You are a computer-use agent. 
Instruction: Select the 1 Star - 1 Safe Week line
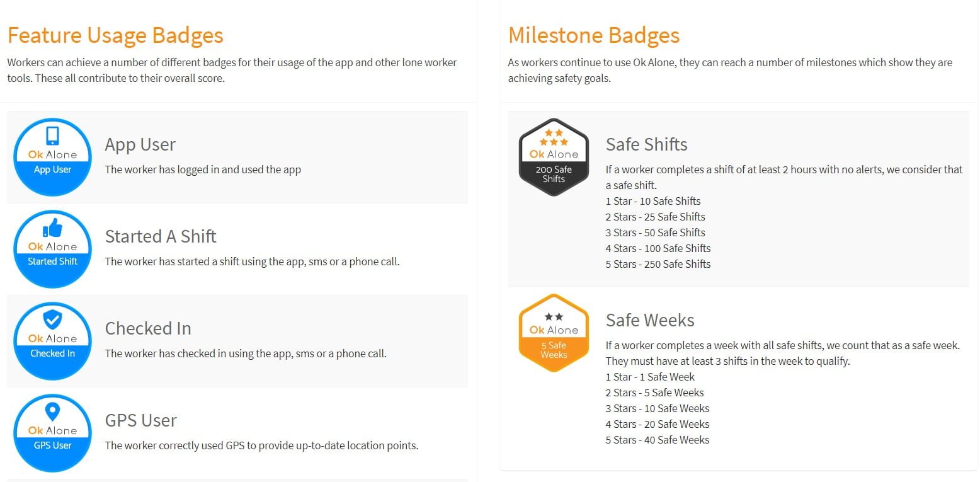click(x=650, y=377)
